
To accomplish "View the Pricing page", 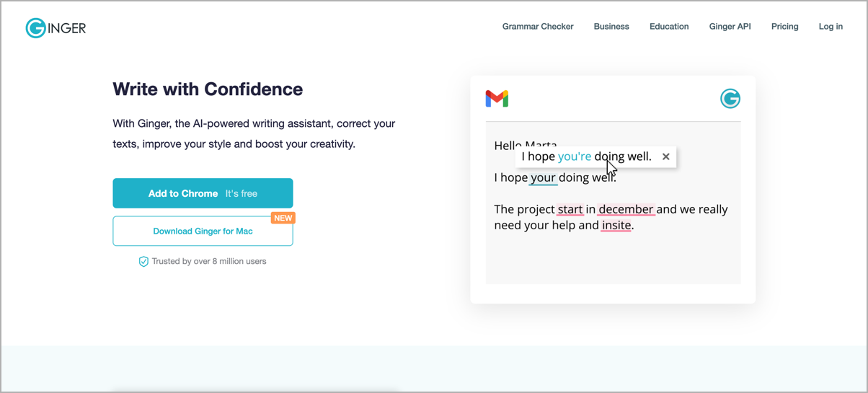I will (784, 27).
